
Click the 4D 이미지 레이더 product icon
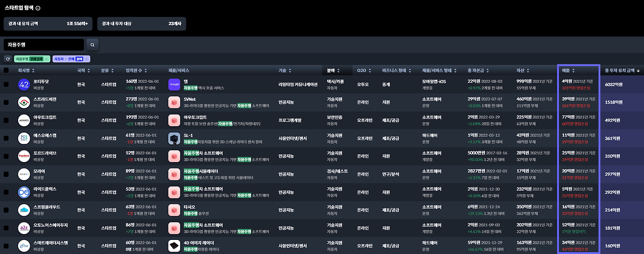174,245
